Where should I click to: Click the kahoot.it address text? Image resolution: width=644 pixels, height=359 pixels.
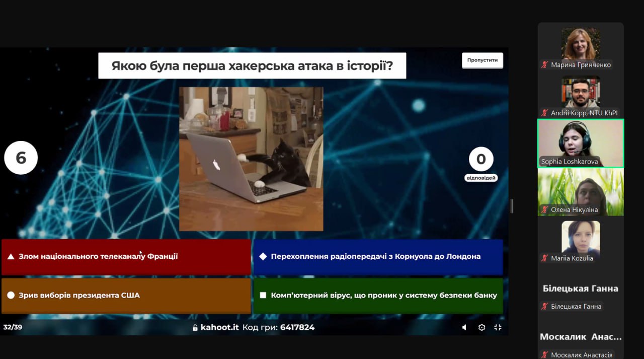pos(219,327)
